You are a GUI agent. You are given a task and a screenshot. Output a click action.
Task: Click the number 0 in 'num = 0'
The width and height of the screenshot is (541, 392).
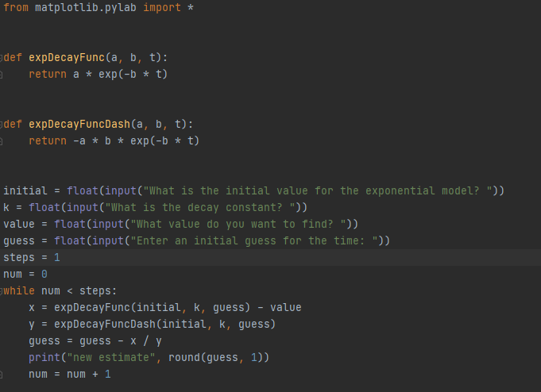[44, 274]
